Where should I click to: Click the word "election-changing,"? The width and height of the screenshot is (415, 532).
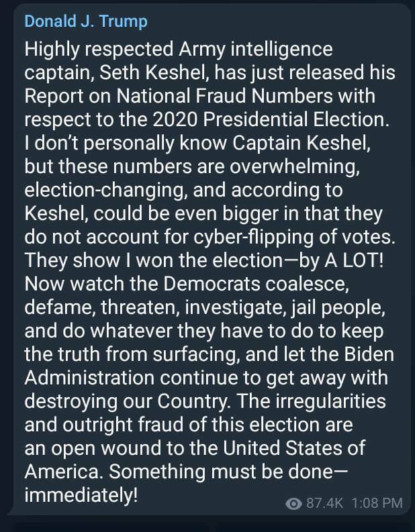click(106, 191)
